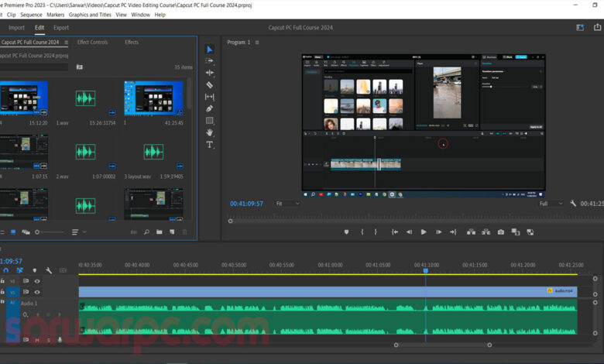Select the Type tool
This screenshot has width=604, height=364.
point(210,145)
